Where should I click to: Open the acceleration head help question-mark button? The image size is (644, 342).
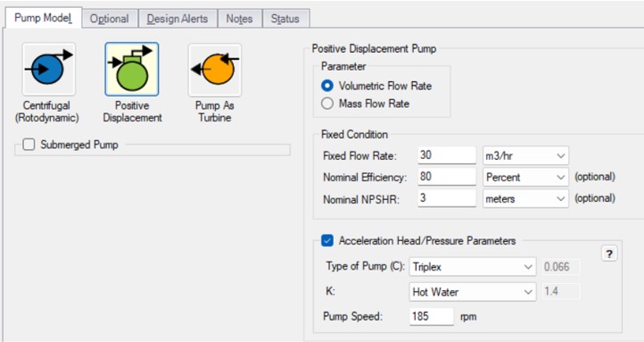pyautogui.click(x=609, y=254)
